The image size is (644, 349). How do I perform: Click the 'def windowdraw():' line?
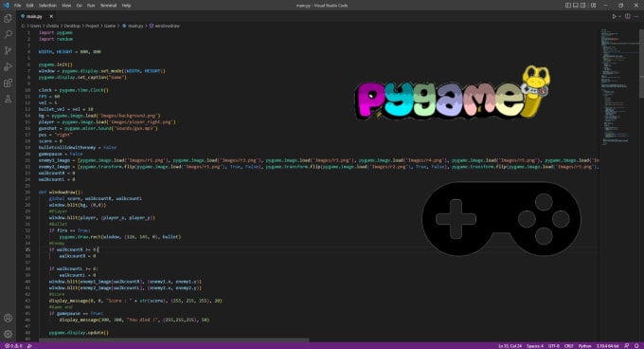(x=61, y=192)
